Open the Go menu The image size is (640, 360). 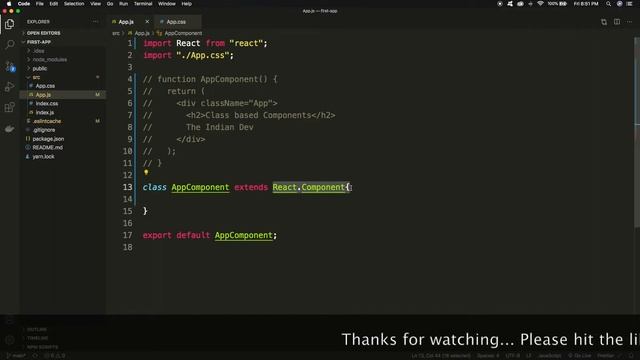pyautogui.click(x=110, y=4)
